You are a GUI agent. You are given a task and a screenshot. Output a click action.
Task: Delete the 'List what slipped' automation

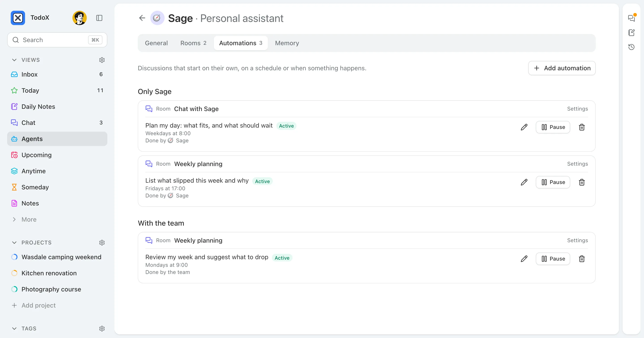tap(582, 182)
